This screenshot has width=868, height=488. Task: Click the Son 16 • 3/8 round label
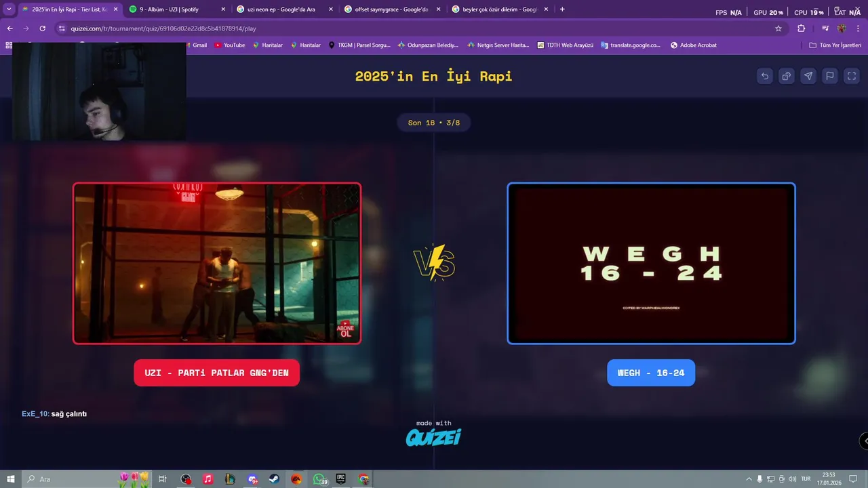[434, 123]
